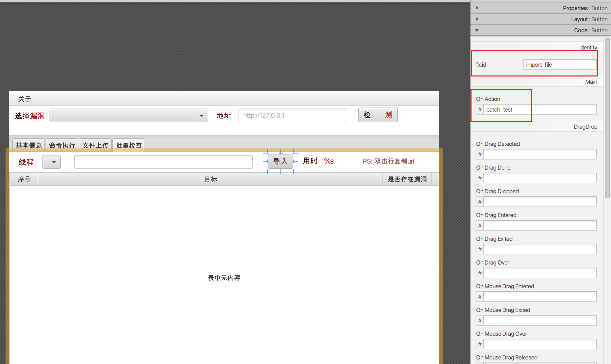
Task: Edit the On Action batch_test field
Action: point(539,110)
